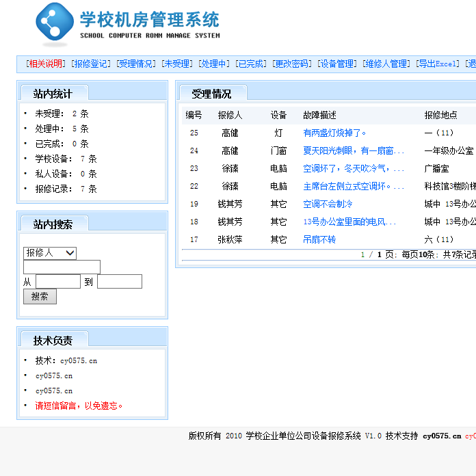
Task: Open fault record 夏天阳光刺眼,有一扇窗...
Action: coord(354,150)
